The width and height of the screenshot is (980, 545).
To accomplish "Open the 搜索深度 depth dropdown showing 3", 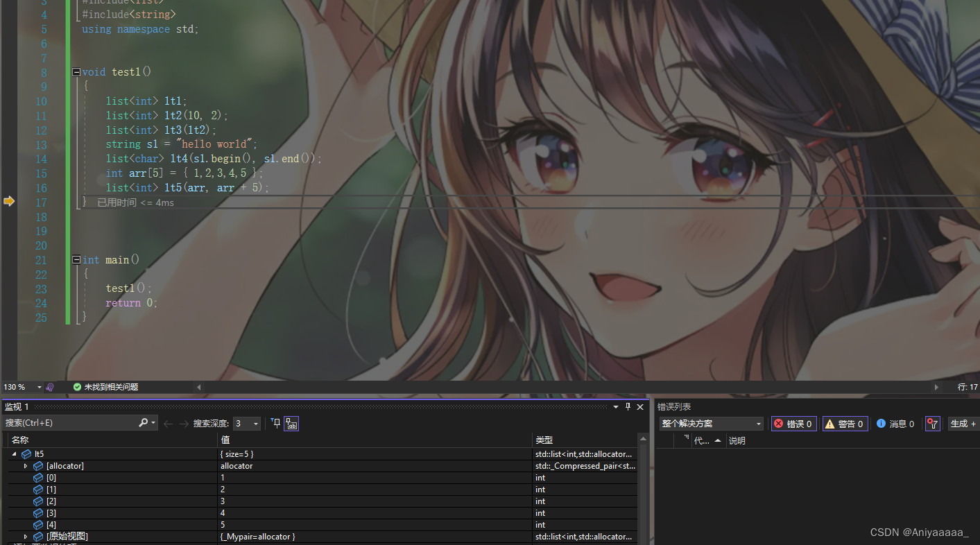I will pos(247,424).
